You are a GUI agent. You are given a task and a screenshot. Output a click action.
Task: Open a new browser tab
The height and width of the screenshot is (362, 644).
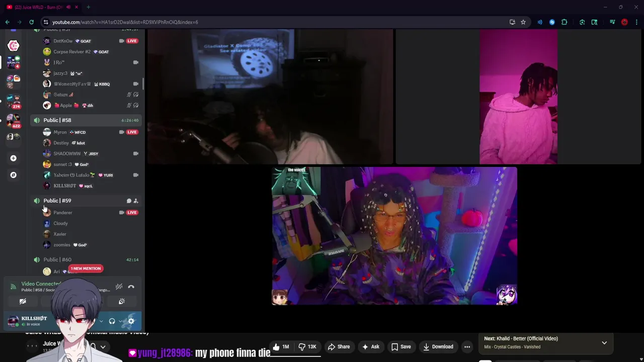[88, 7]
